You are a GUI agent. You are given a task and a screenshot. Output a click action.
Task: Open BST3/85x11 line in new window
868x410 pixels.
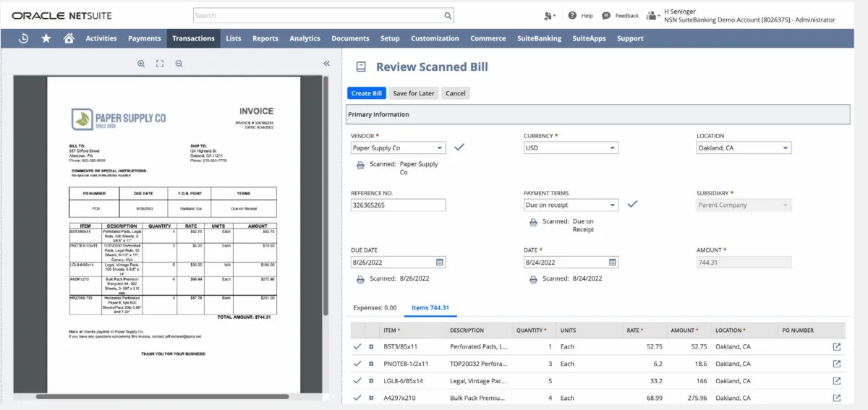(x=837, y=347)
